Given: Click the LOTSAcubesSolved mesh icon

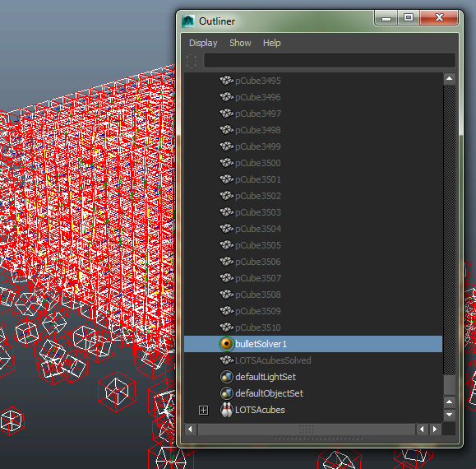Looking at the screenshot, I should coord(226,360).
